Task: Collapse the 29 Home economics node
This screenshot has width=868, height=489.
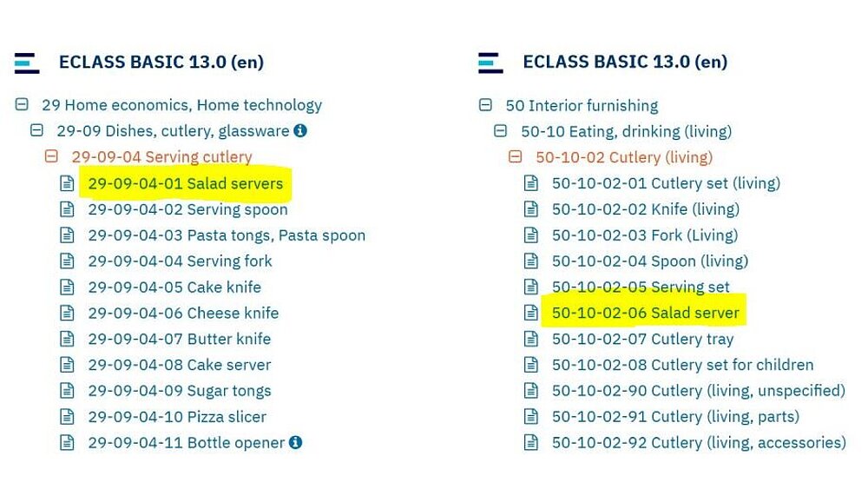Action: click(22, 105)
